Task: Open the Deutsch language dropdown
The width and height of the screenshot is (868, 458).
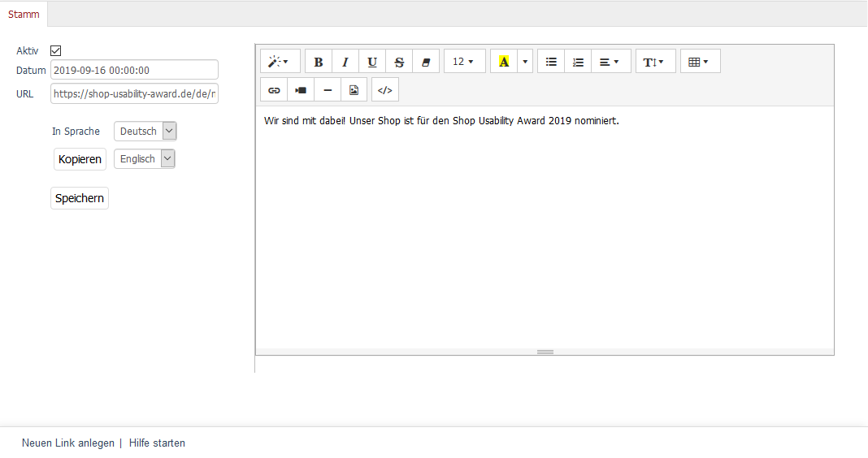Action: coord(145,132)
